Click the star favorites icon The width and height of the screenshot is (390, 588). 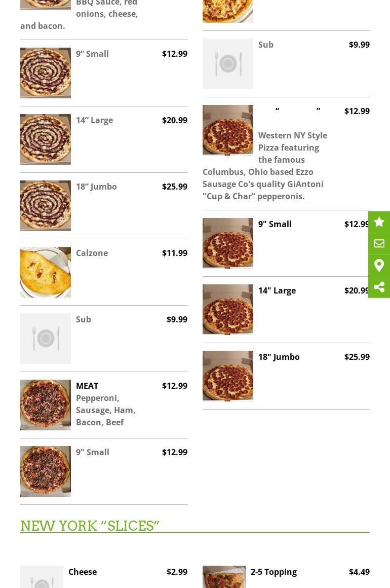pos(379,222)
